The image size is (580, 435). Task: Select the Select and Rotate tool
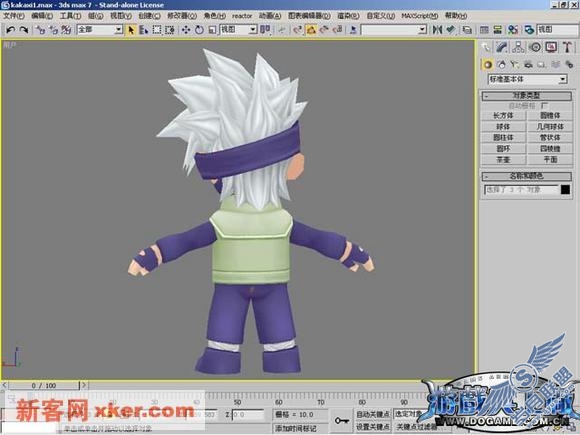click(x=199, y=30)
